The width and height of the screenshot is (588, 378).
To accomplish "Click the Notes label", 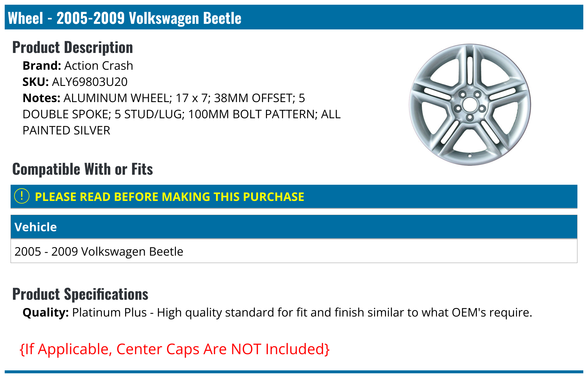I will [41, 98].
